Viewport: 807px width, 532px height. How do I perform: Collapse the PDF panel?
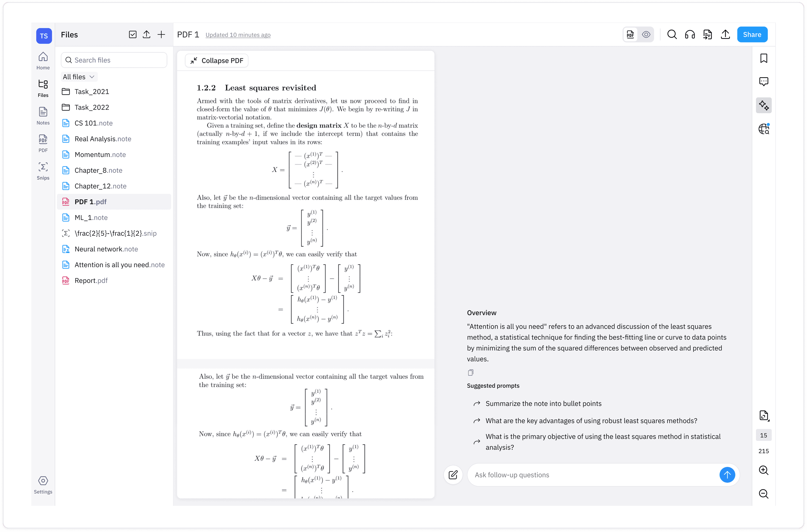(217, 61)
